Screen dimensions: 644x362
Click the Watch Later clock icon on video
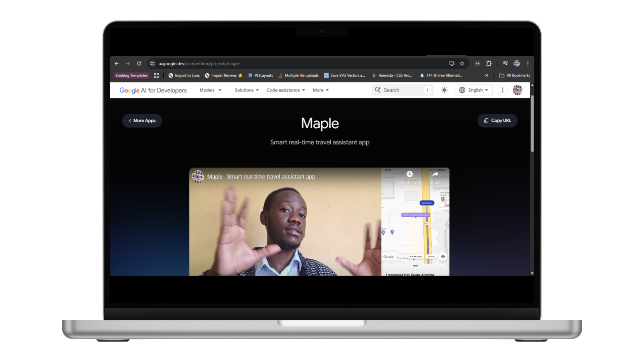point(410,174)
